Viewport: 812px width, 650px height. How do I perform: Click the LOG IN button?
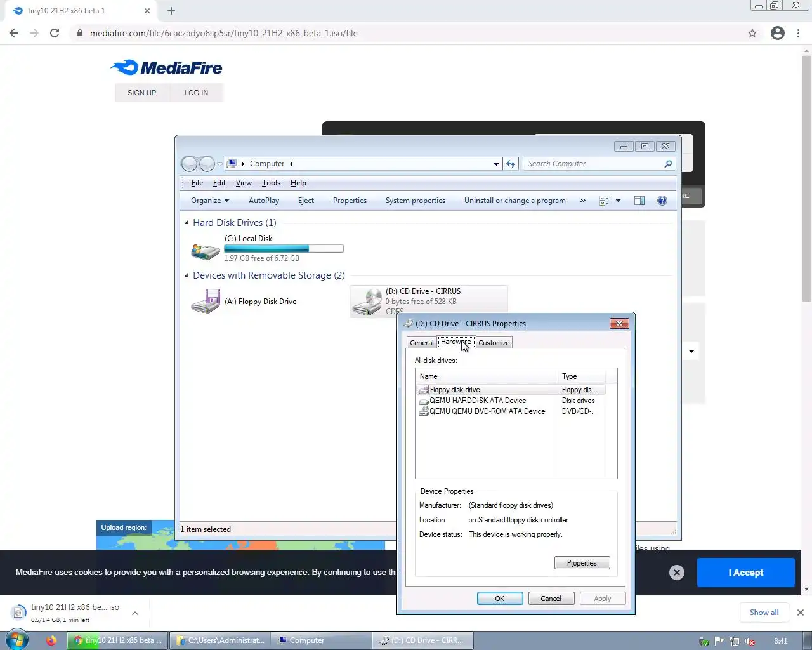[196, 93]
